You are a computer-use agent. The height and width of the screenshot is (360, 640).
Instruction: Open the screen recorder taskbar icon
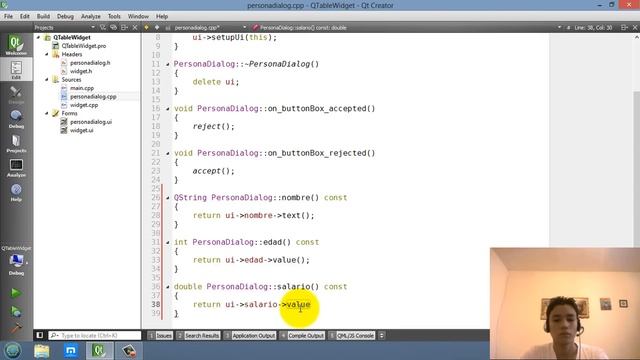pyautogui.click(x=129, y=350)
